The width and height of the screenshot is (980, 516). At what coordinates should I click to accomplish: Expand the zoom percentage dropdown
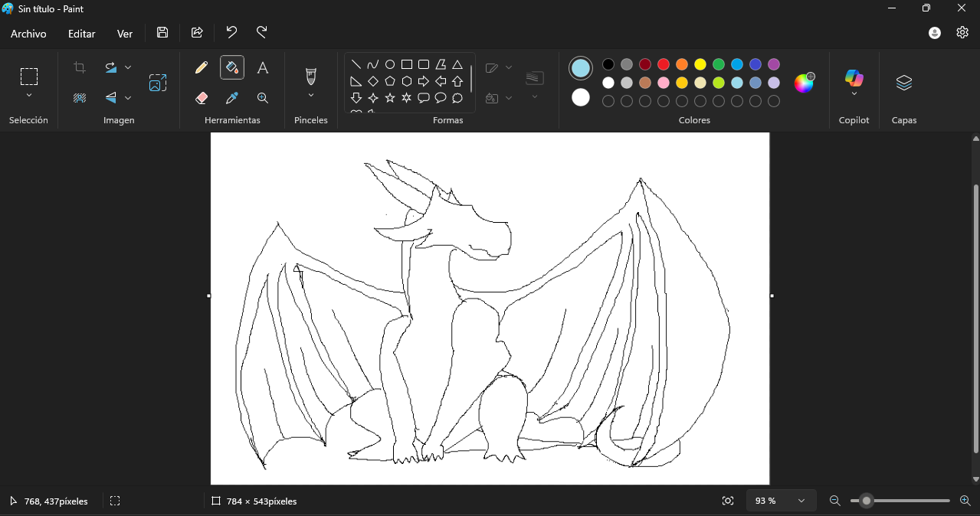pos(801,501)
